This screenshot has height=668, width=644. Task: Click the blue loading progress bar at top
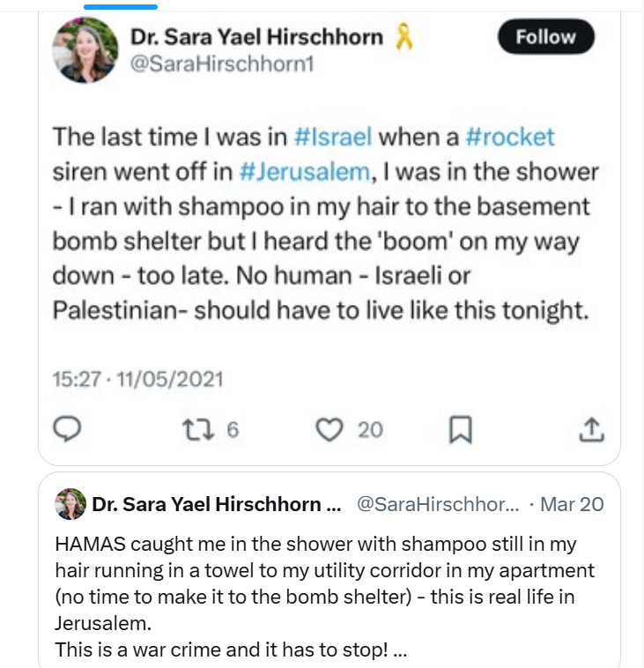tap(121, 7)
